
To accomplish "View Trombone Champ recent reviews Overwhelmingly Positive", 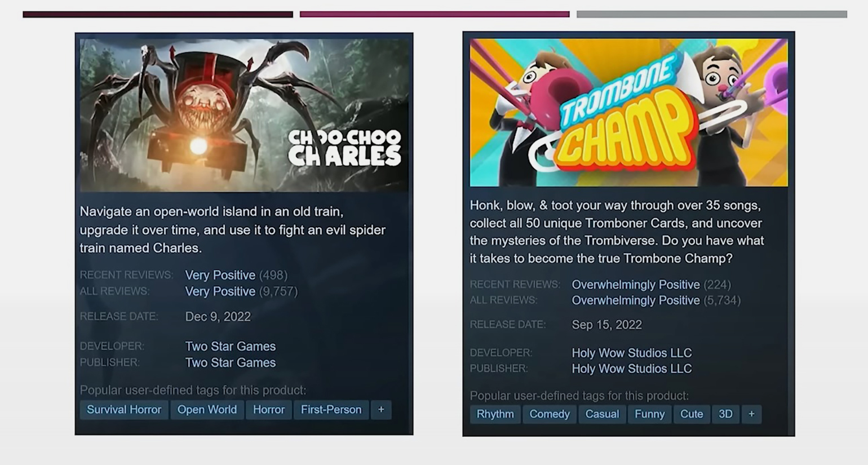I will coord(636,285).
